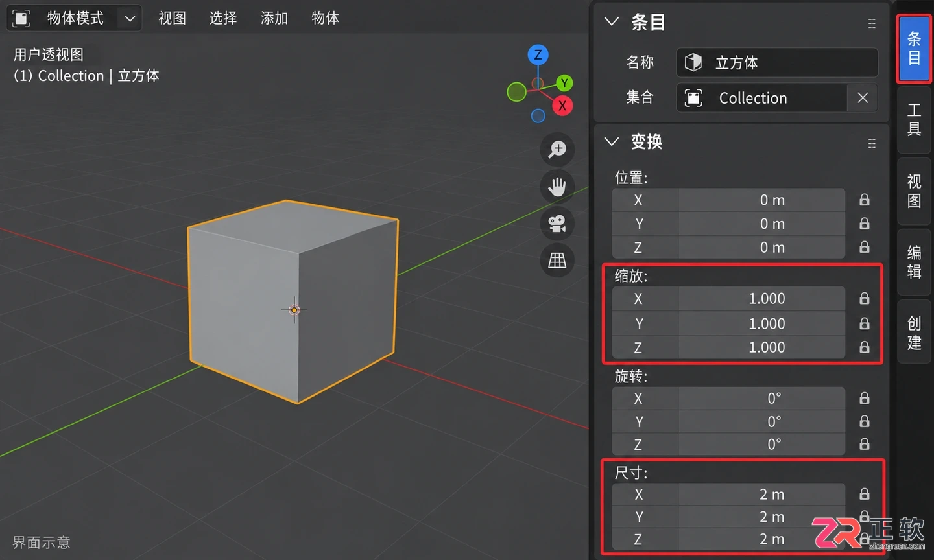934x560 pixels.
Task: Click the 名称 field containing 立方体
Action: (x=777, y=62)
